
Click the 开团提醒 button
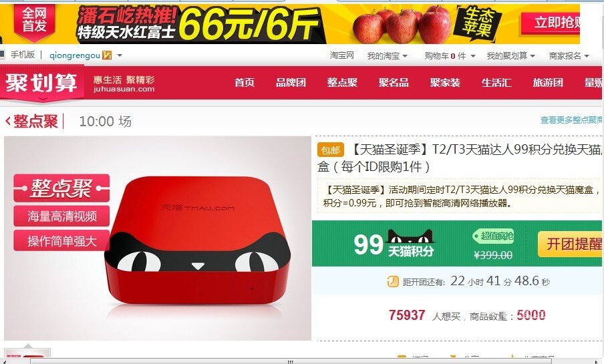pos(571,244)
